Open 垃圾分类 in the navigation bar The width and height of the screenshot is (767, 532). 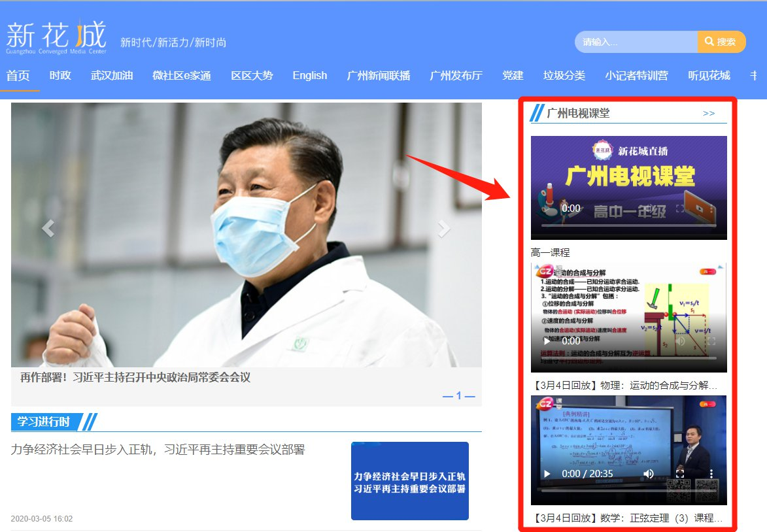(x=564, y=75)
